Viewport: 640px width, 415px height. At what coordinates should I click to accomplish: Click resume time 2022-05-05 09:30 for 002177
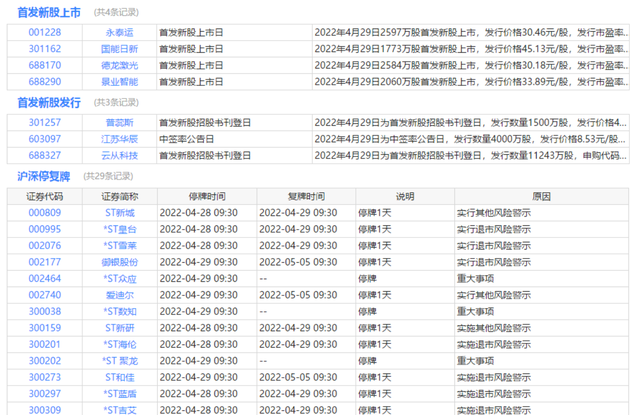point(298,262)
